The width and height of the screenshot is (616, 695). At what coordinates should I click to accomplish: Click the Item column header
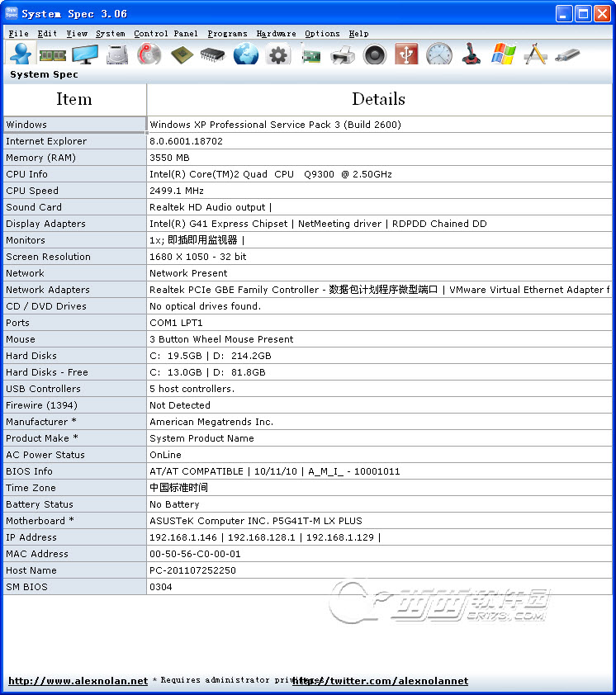pos(74,99)
